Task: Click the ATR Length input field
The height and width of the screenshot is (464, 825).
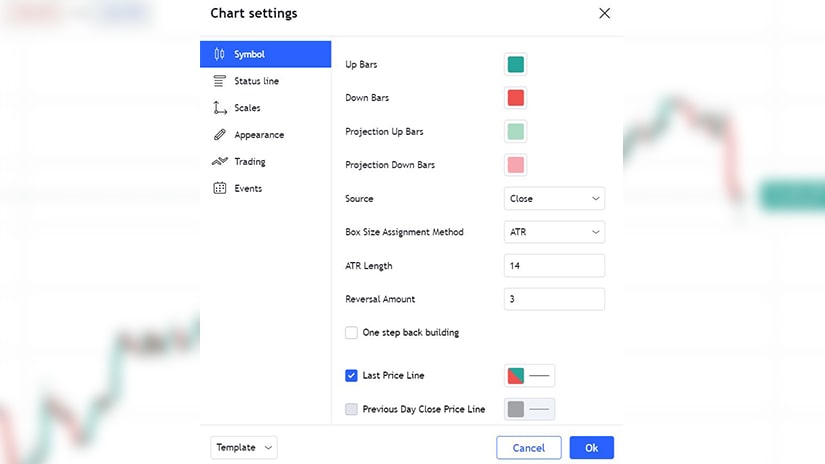Action: [x=554, y=266]
